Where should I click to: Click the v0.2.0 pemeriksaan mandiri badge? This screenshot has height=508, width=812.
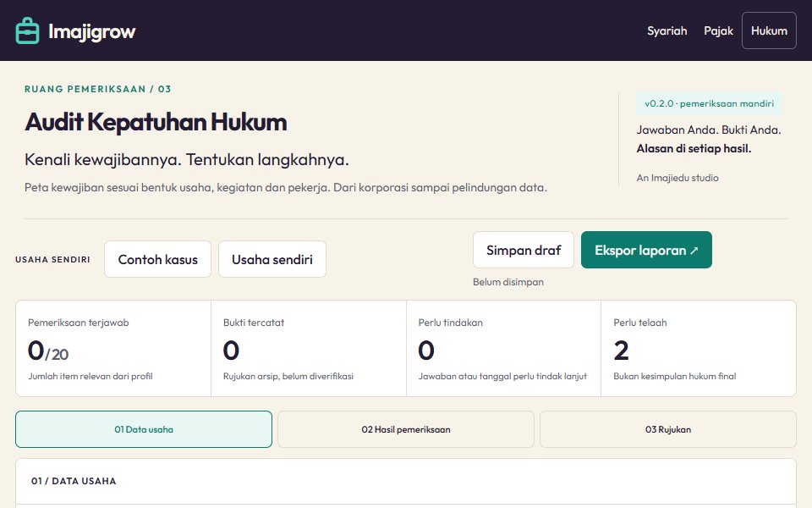(709, 103)
